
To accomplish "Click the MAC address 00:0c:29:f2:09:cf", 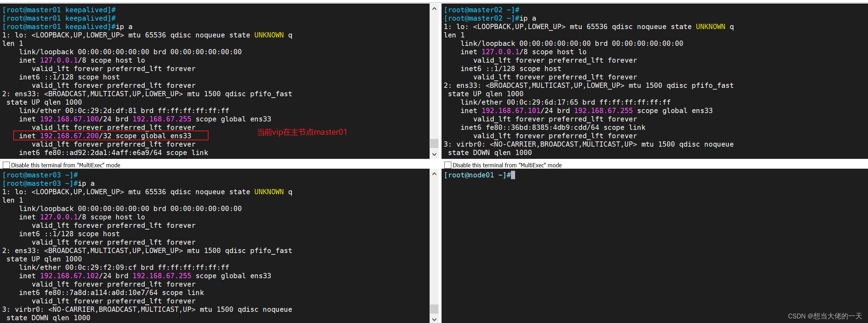I will (x=101, y=267).
